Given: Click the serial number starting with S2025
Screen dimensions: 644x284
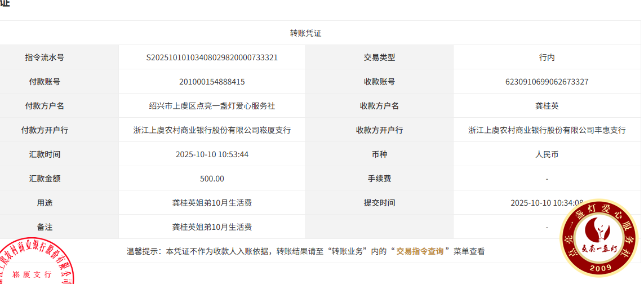Looking at the screenshot, I should pos(212,57).
